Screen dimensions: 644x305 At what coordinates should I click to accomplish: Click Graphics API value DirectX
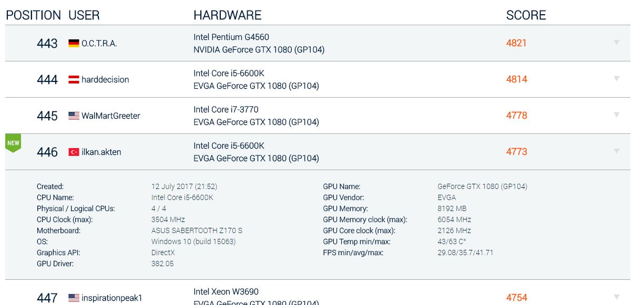click(163, 253)
